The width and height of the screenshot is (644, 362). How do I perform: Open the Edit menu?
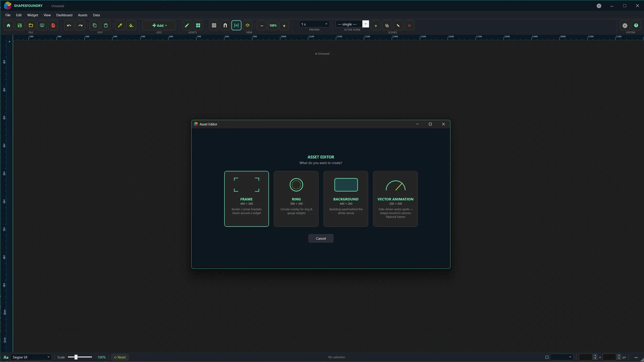19,15
